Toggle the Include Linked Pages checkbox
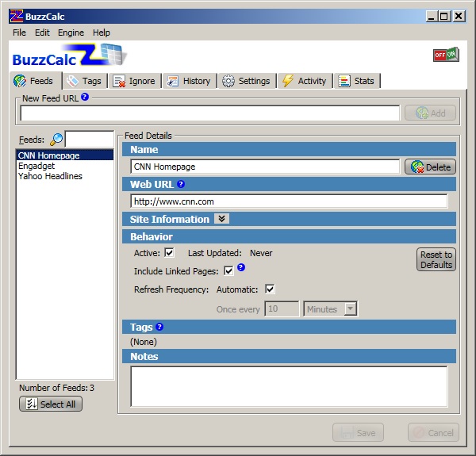Image resolution: width=476 pixels, height=456 pixels. (x=228, y=271)
